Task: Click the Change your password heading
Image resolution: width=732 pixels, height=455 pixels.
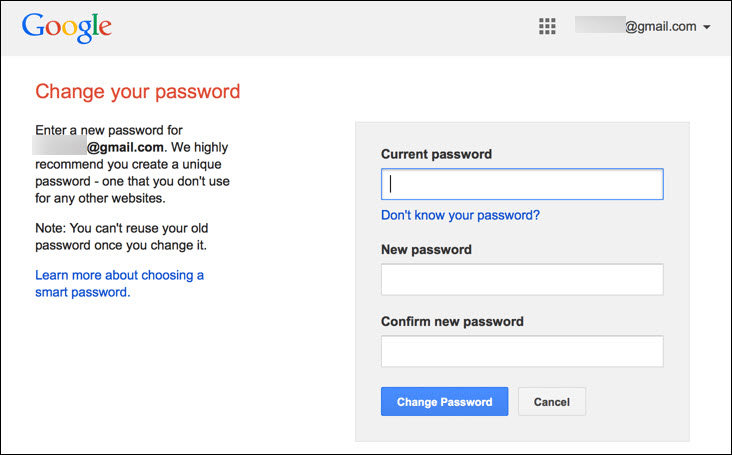Action: [x=138, y=91]
